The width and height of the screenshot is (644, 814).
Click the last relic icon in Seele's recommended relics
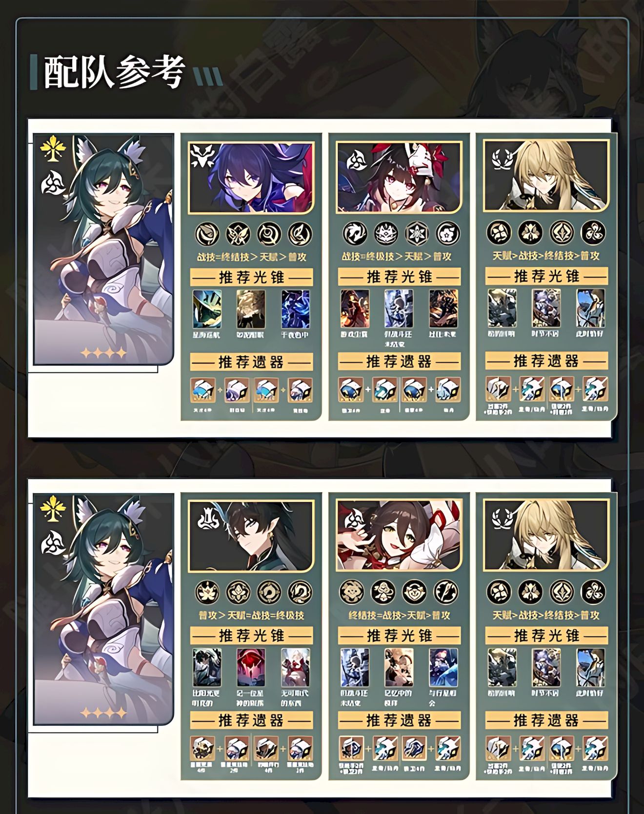(x=300, y=390)
